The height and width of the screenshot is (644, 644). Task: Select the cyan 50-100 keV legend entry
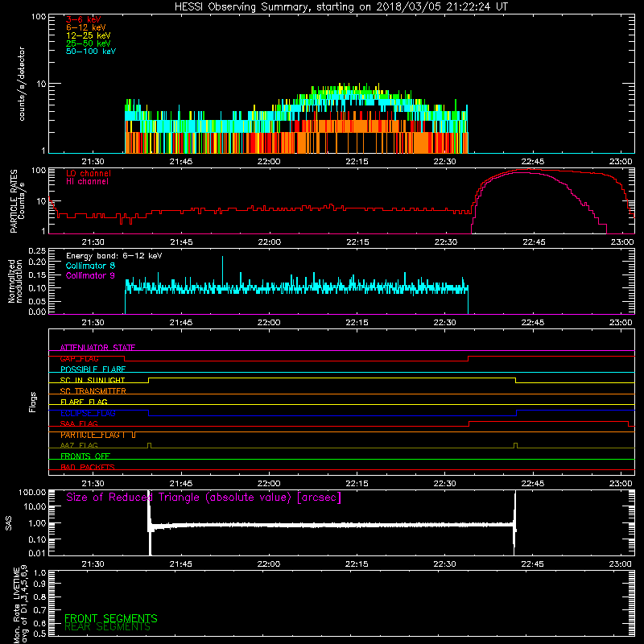[x=91, y=52]
